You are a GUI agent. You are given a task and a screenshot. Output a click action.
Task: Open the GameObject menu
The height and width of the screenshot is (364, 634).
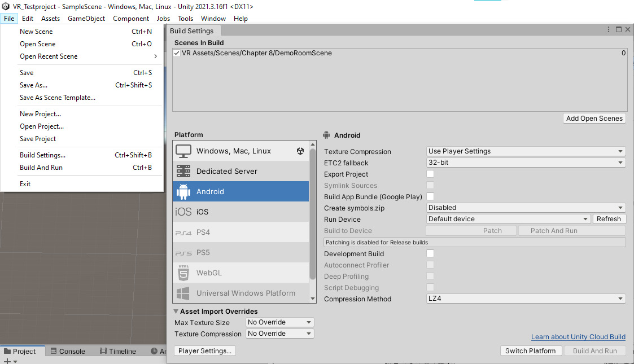pos(86,18)
